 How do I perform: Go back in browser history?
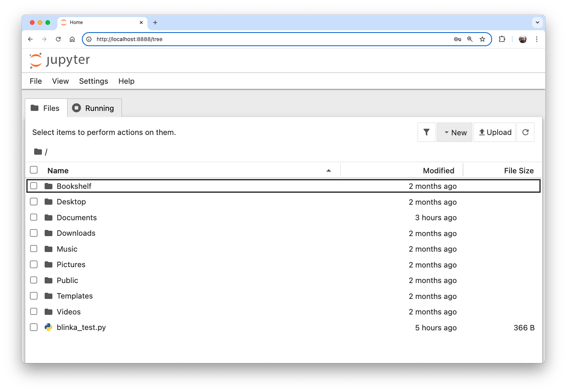click(x=30, y=39)
